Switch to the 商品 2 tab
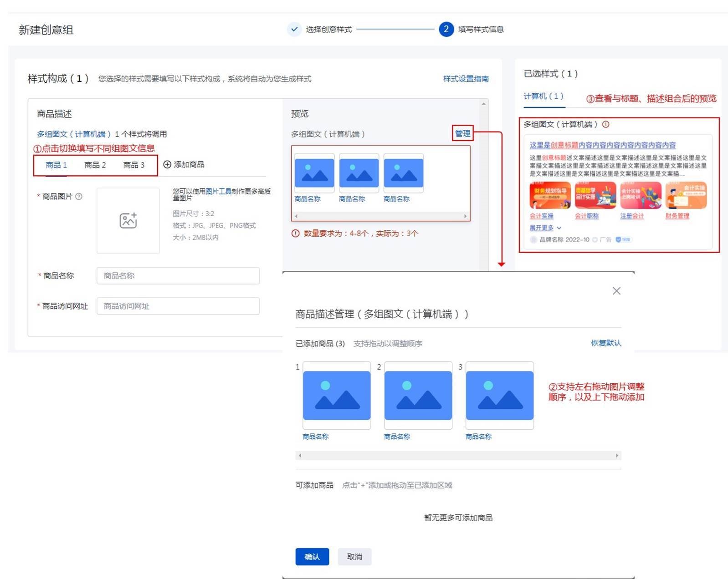The height and width of the screenshot is (579, 728). (x=95, y=165)
